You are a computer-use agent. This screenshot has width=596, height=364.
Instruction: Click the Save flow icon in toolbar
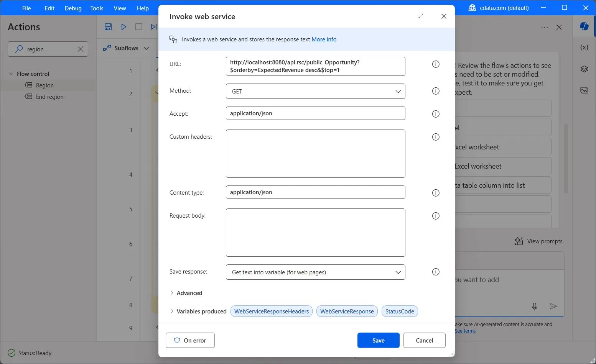click(x=108, y=27)
